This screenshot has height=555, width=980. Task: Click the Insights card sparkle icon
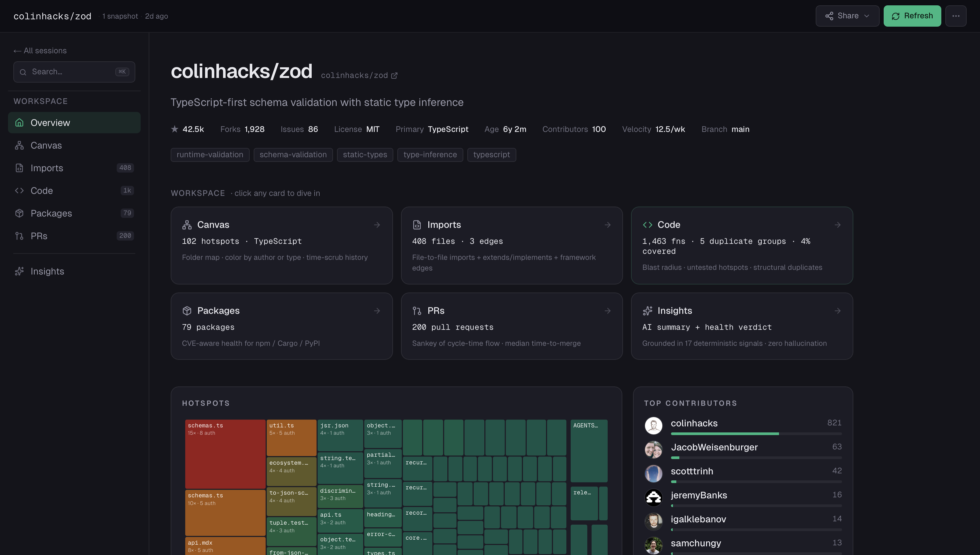pyautogui.click(x=647, y=311)
